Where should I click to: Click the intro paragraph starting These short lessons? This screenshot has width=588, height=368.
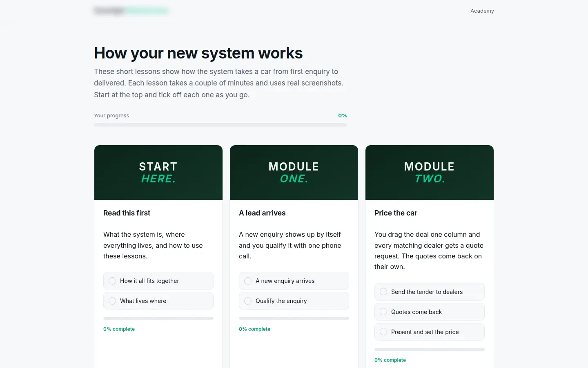219,83
